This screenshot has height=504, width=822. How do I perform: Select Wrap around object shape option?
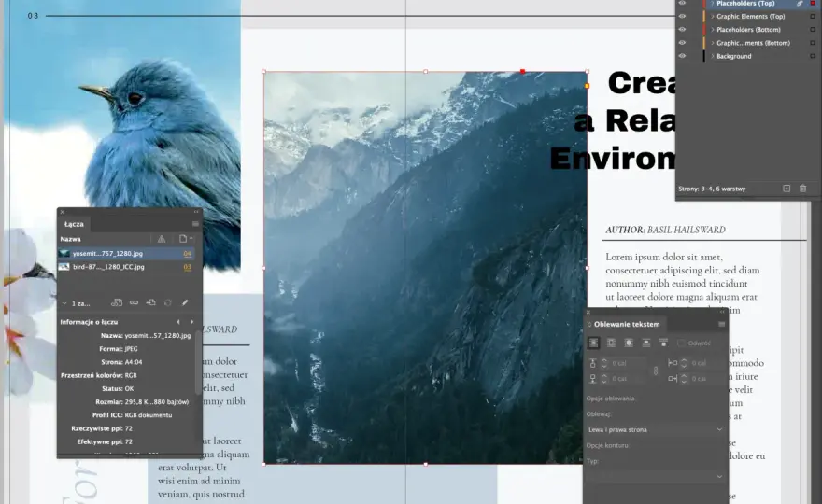(629, 343)
